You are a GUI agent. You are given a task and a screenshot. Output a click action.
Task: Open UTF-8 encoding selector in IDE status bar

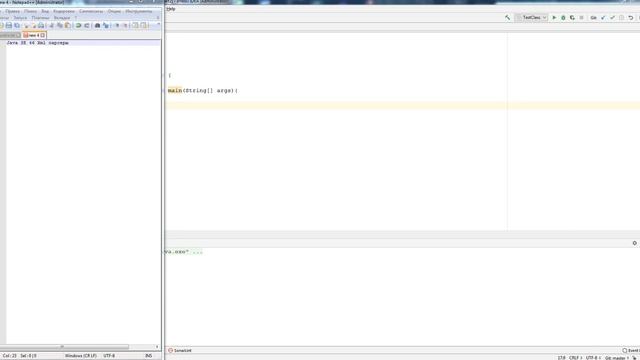[592, 358]
